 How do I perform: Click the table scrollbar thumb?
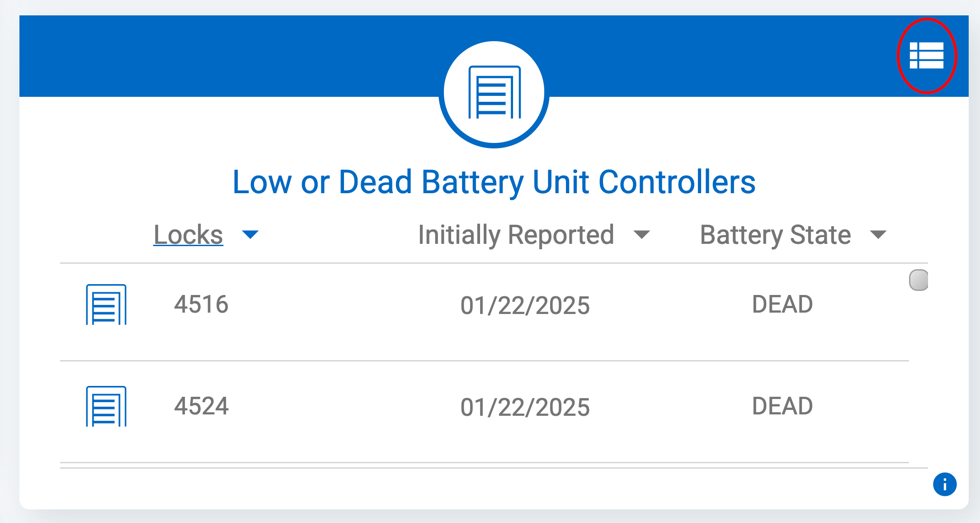(x=919, y=280)
